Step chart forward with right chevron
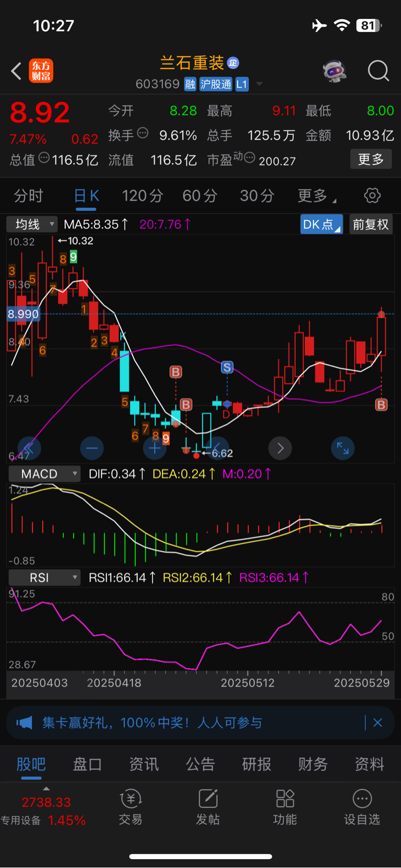The image size is (401, 868). [x=280, y=448]
